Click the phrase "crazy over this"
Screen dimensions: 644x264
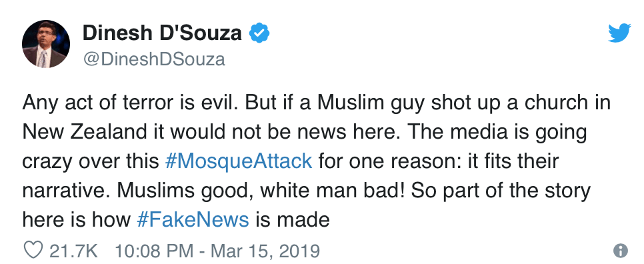91,161
